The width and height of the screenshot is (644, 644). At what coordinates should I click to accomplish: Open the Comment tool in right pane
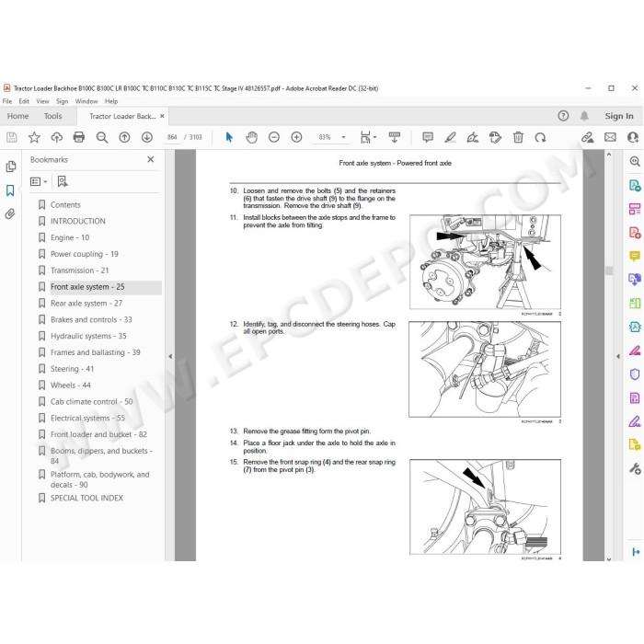pos(635,257)
